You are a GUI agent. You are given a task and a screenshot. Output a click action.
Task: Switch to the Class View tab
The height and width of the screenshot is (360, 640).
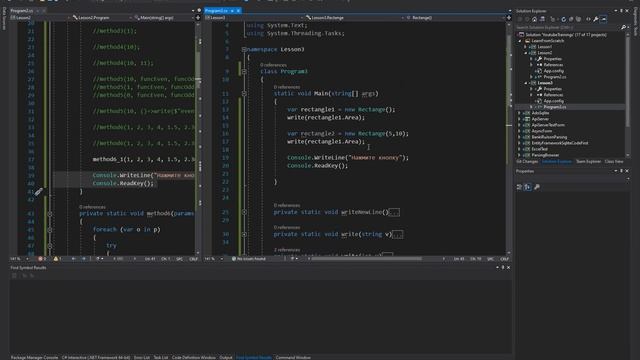pyautogui.click(x=614, y=162)
